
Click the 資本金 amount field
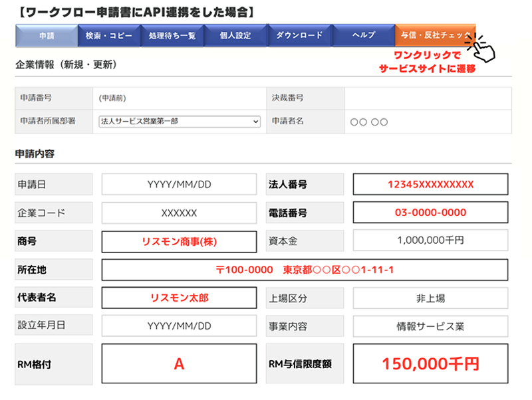(430, 241)
